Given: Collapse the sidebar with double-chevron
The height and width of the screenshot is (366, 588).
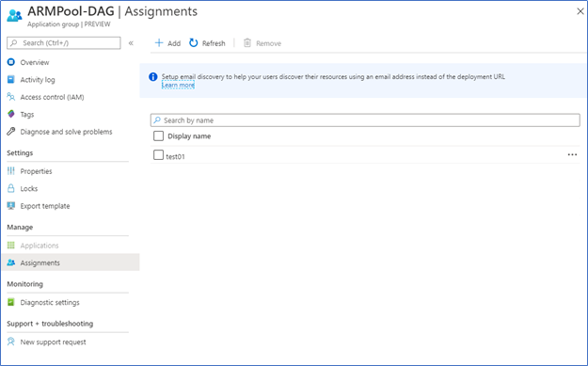Looking at the screenshot, I should pos(131,42).
